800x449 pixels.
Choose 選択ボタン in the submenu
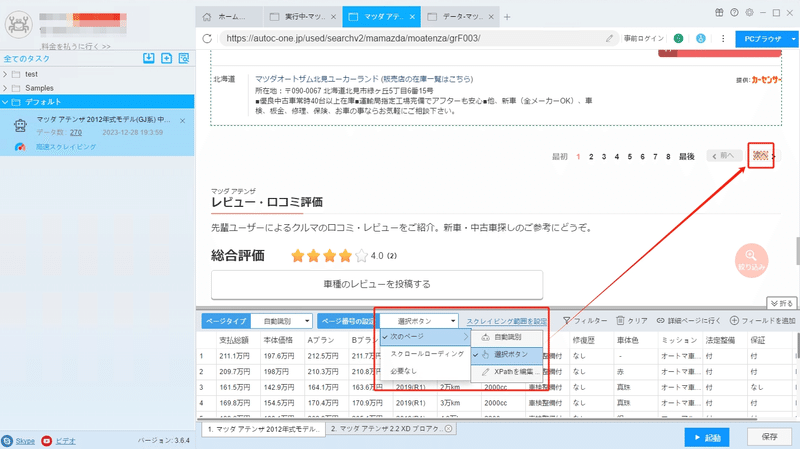pyautogui.click(x=506, y=355)
